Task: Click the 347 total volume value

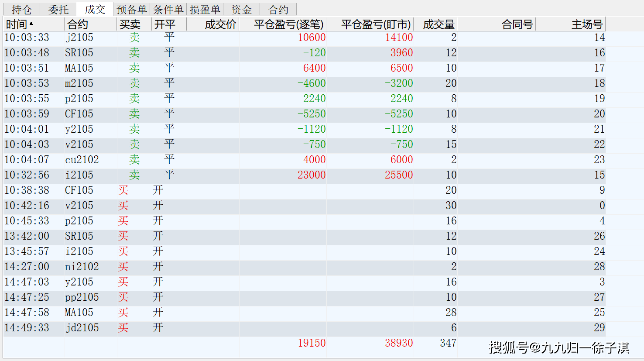Action: (x=448, y=343)
